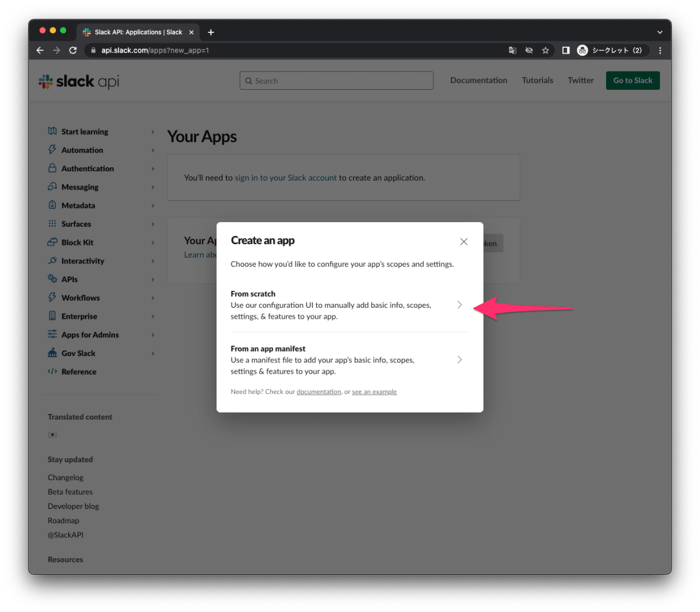Screen dimensions: 700x612
Task: Click the Japanese flag translated content icon
Action: (x=52, y=434)
